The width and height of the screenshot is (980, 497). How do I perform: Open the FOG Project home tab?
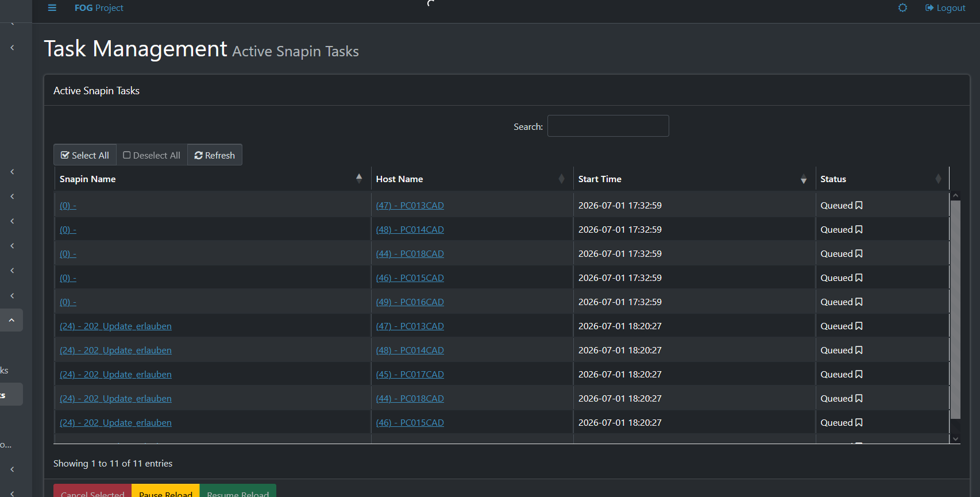click(x=99, y=8)
